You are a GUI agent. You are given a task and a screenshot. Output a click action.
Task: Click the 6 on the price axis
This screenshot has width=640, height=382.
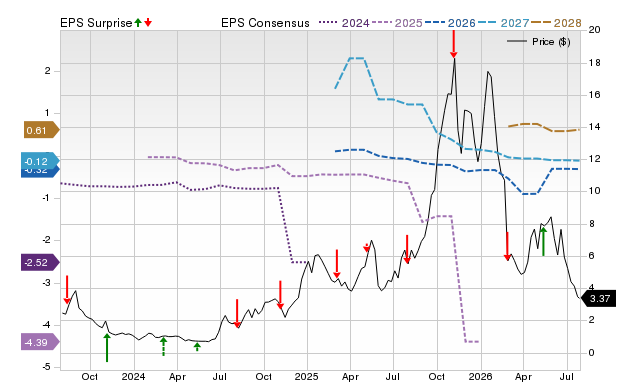[592, 256]
